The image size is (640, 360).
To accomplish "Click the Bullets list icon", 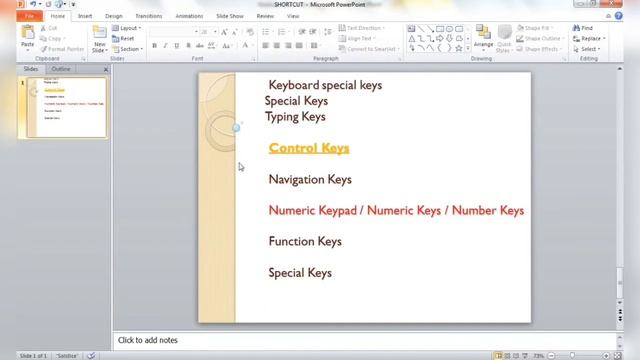I will [267, 32].
